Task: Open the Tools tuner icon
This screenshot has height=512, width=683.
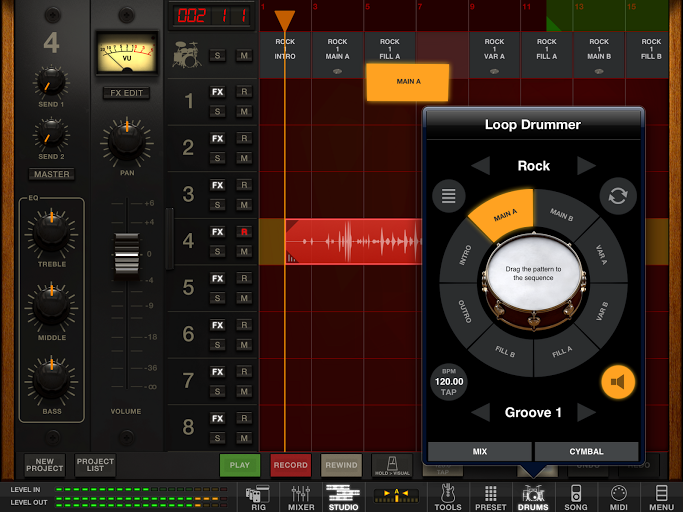Action: [x=447, y=493]
